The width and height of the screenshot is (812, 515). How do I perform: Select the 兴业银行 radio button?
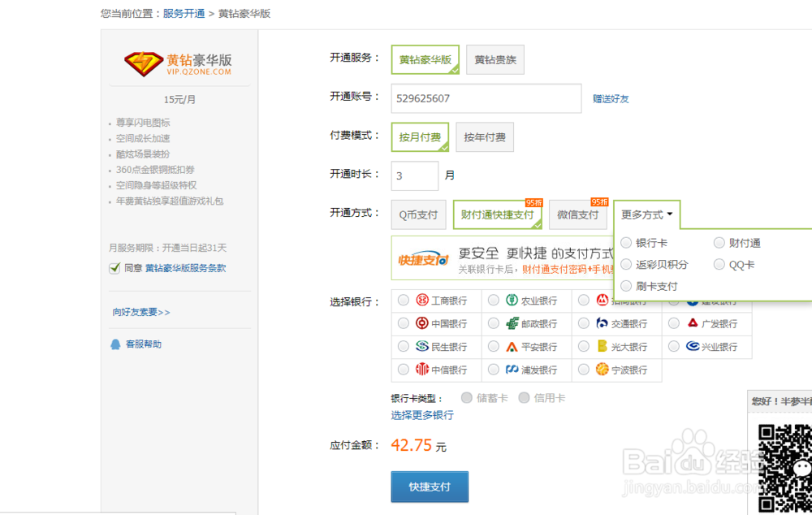674,346
